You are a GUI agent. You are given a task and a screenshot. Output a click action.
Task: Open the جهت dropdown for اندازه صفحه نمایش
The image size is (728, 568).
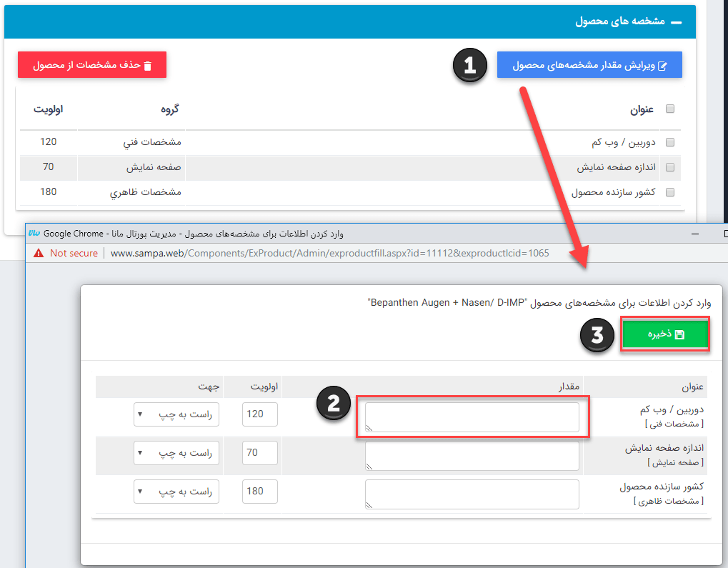[x=176, y=452]
